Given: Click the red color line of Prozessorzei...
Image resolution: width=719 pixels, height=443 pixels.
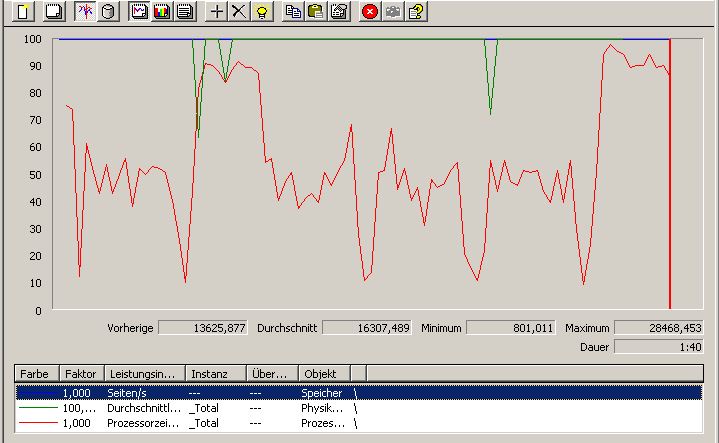Looking at the screenshot, I should pos(38,423).
